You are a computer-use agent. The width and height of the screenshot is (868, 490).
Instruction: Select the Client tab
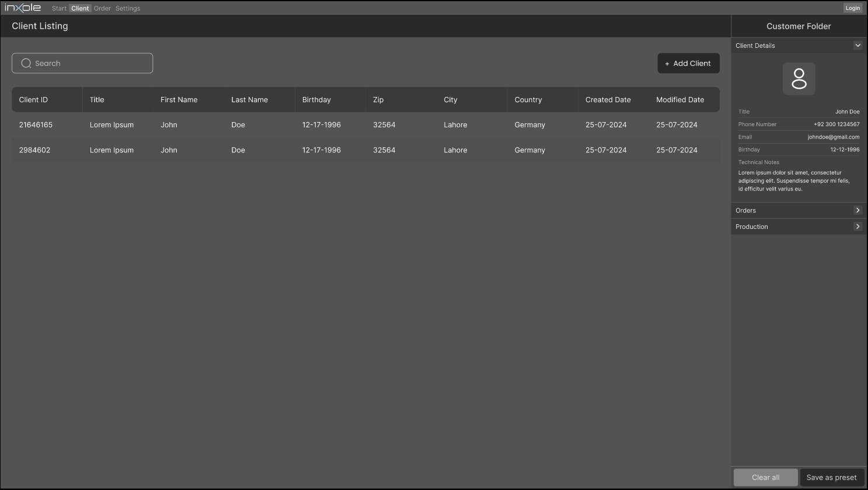[x=80, y=8]
